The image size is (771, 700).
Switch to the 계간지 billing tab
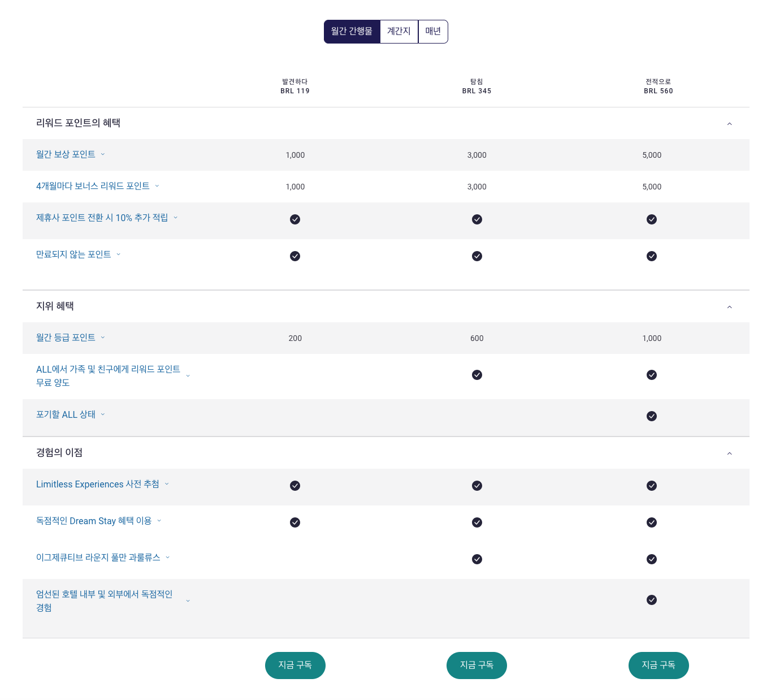click(399, 32)
